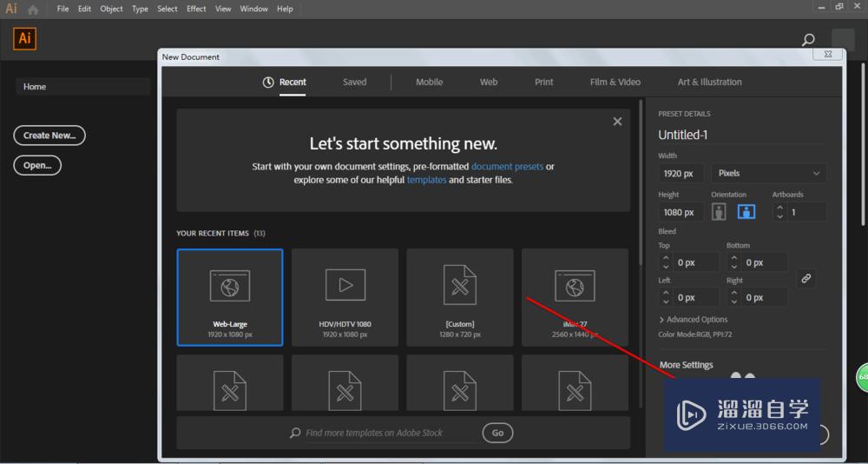Image resolution: width=868 pixels, height=464 pixels.
Task: Select landscape orientation icon
Action: point(746,212)
